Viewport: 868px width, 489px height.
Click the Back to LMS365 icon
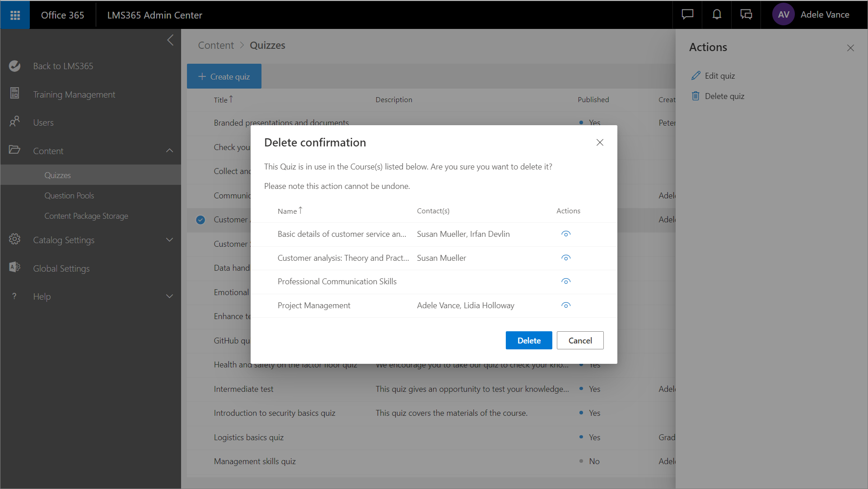point(15,66)
